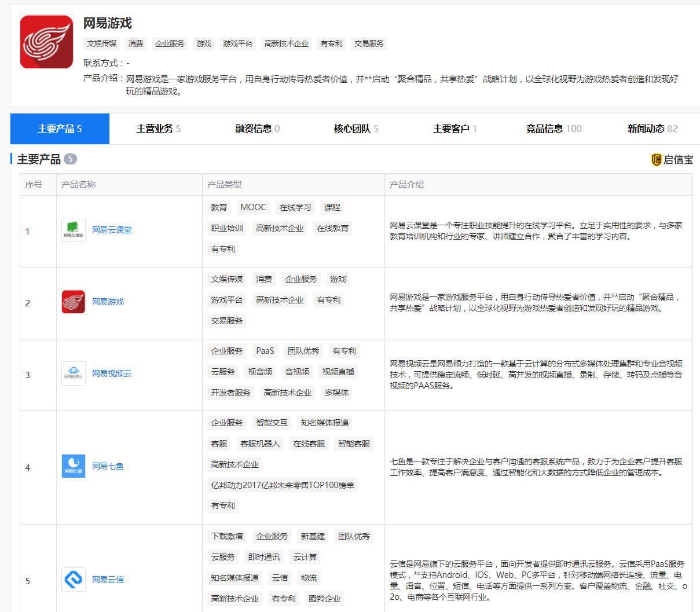Click the 教育 tag for 网易云课堂

219,207
